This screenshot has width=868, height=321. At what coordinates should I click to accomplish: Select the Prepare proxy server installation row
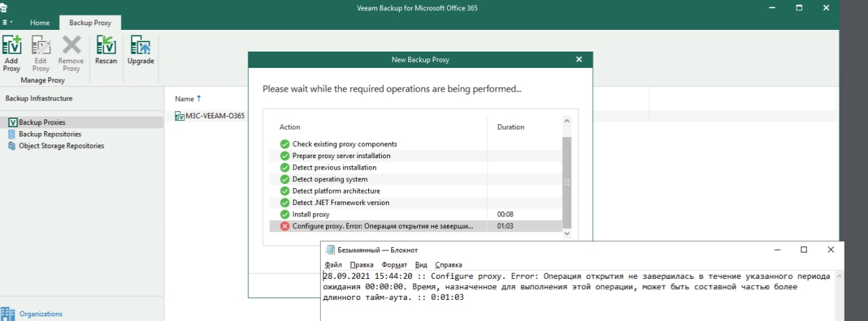click(416, 155)
